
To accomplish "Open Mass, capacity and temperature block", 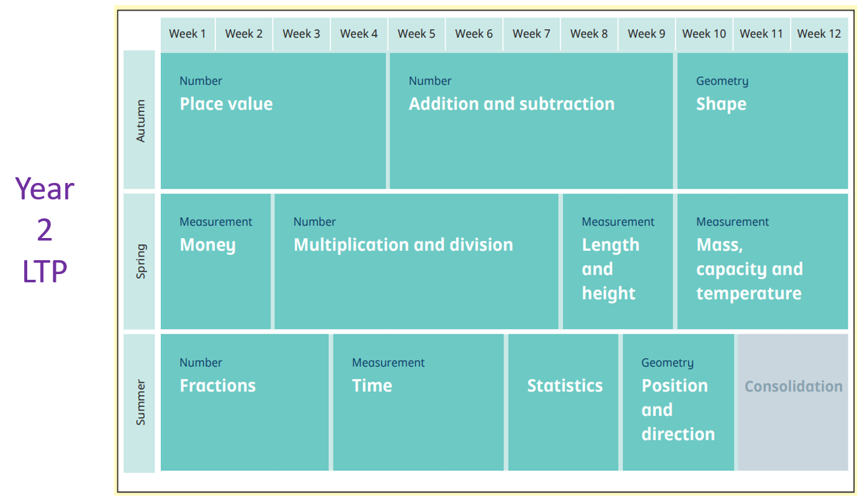I will pos(762,261).
